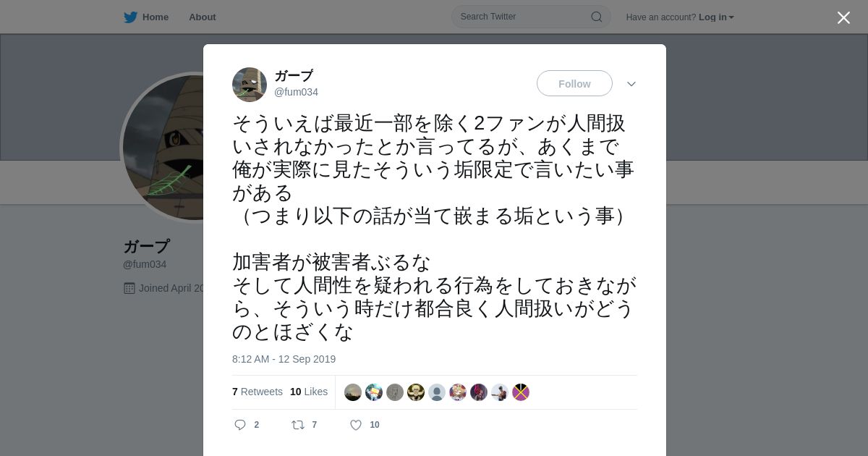
Task: Like the tweet with heart icon
Action: pyautogui.click(x=356, y=425)
